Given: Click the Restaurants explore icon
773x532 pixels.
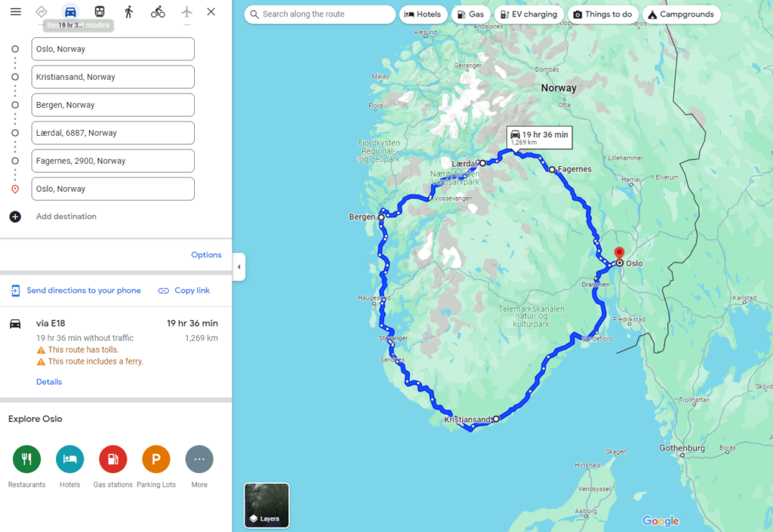Looking at the screenshot, I should pyautogui.click(x=26, y=459).
